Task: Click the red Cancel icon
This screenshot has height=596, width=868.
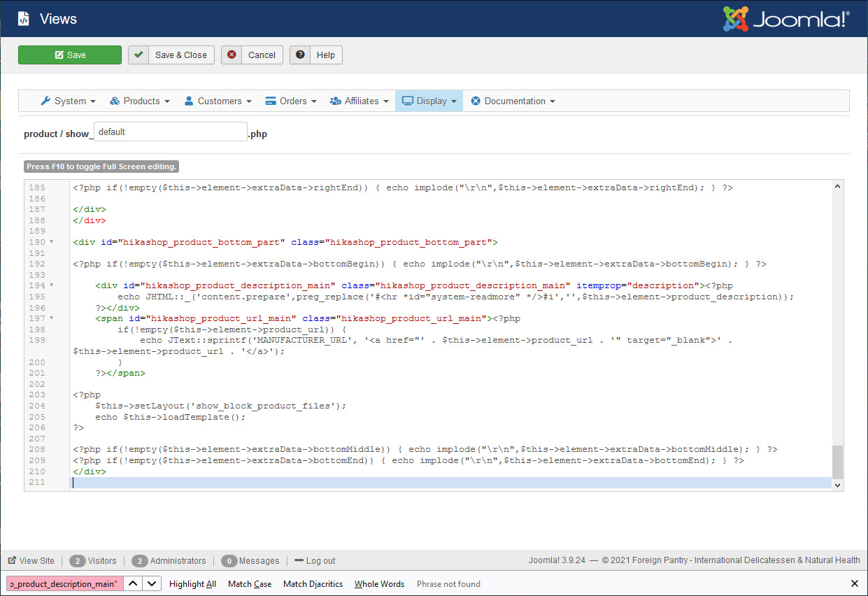Action: (x=232, y=55)
